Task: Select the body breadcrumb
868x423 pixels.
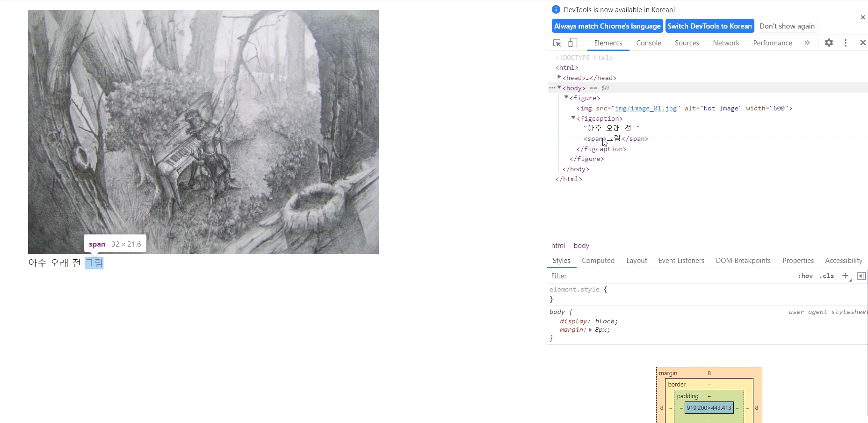Action: click(581, 246)
